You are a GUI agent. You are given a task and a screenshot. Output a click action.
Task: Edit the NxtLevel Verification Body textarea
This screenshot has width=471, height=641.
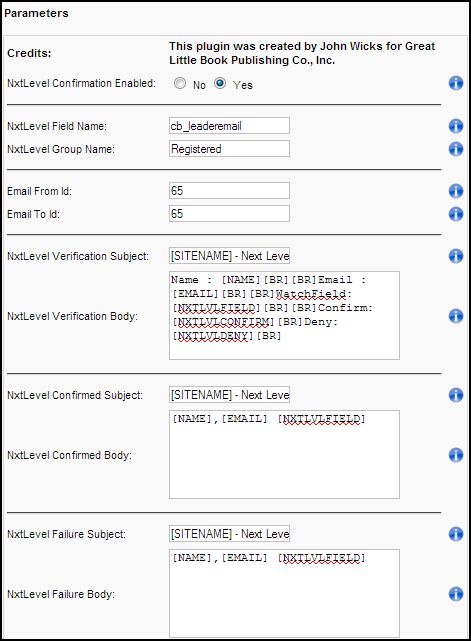point(285,315)
